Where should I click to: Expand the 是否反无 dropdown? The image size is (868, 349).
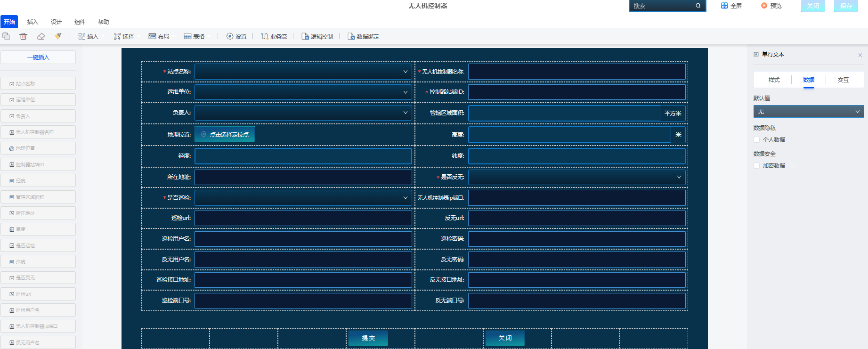point(577,177)
